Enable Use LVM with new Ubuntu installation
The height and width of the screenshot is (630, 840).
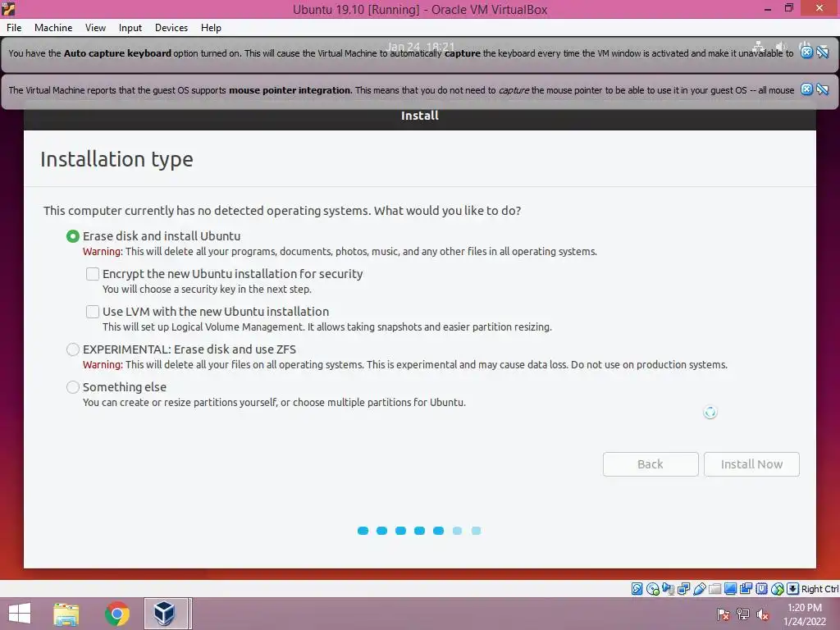click(93, 311)
